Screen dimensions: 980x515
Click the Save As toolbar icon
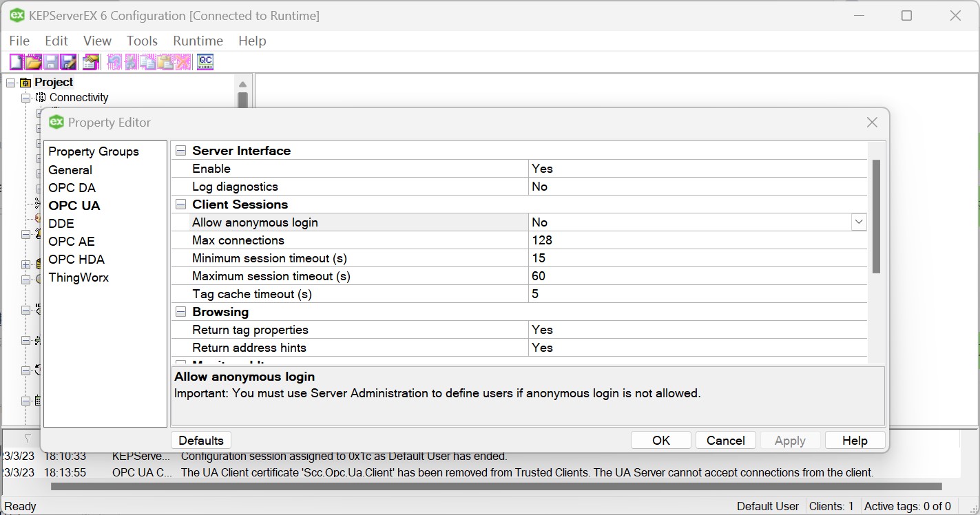pyautogui.click(x=69, y=61)
